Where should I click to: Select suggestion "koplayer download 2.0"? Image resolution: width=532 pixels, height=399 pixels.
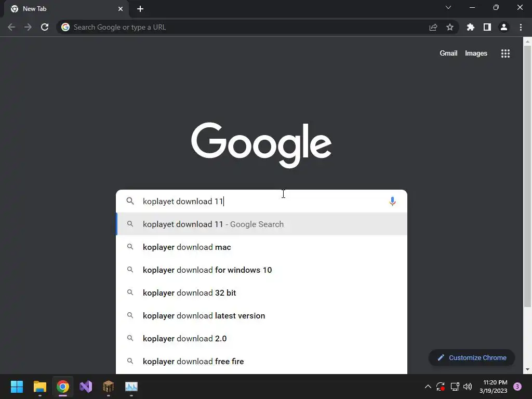coord(262,338)
